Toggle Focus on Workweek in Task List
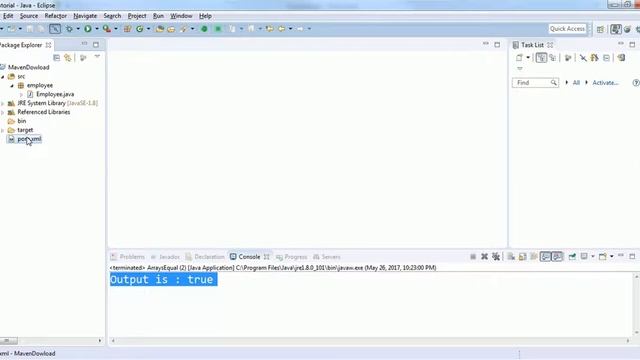Viewport: 640px width, 360px height. tap(568, 58)
